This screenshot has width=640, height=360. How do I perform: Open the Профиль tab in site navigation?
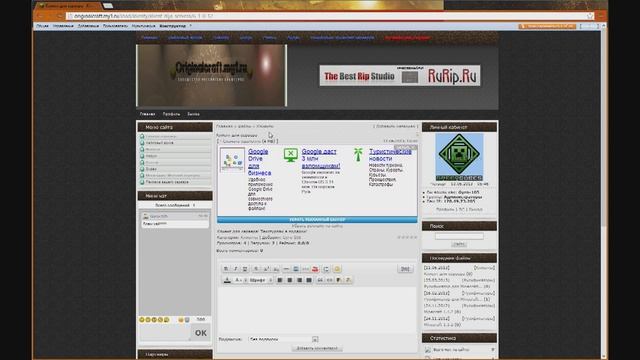pos(171,114)
